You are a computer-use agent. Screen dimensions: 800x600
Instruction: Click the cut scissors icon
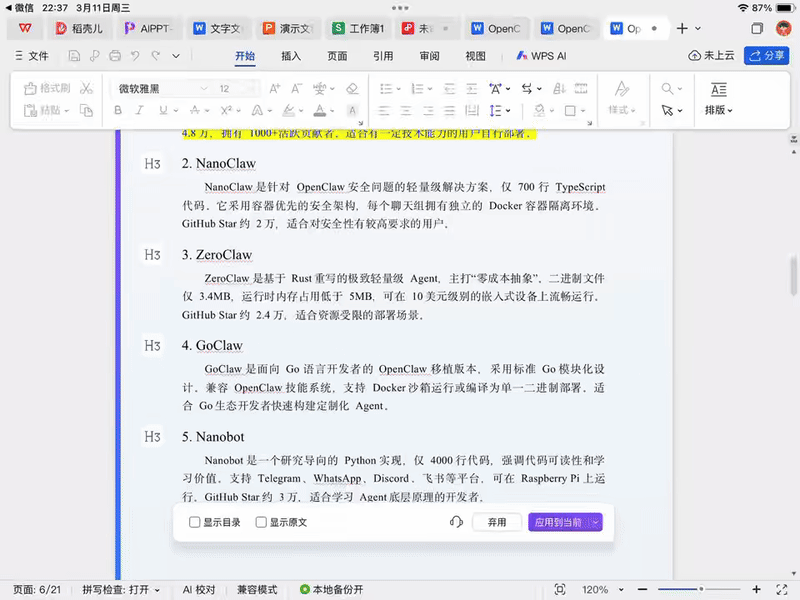(86, 88)
